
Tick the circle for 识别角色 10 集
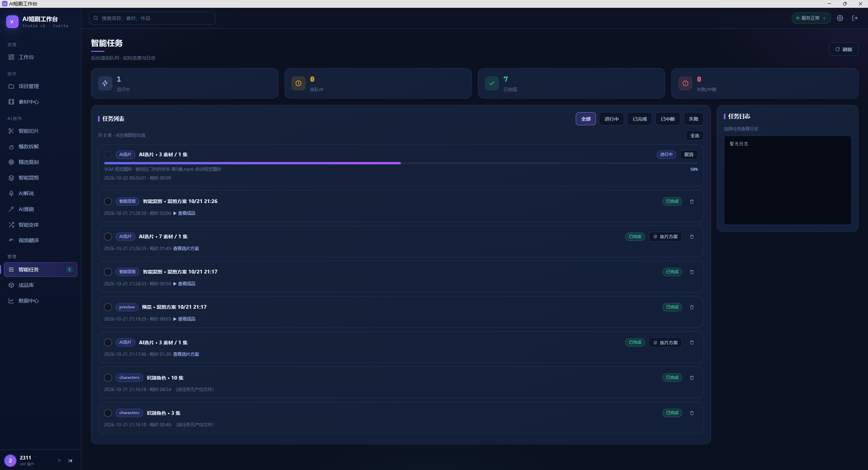click(108, 378)
